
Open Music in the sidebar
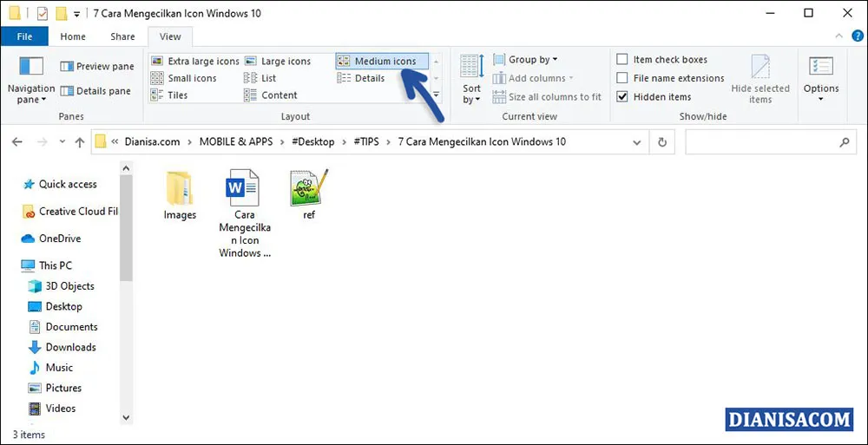click(51, 368)
